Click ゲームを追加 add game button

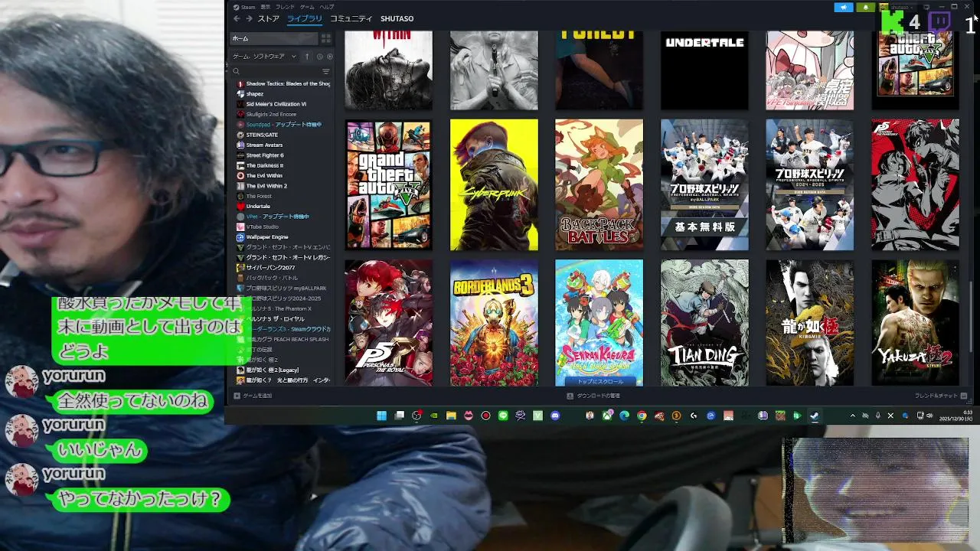(253, 396)
